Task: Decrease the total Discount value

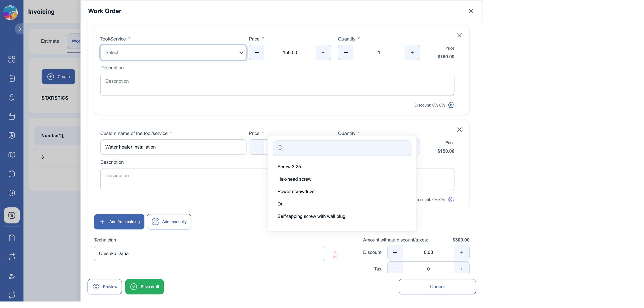Action: click(395, 252)
